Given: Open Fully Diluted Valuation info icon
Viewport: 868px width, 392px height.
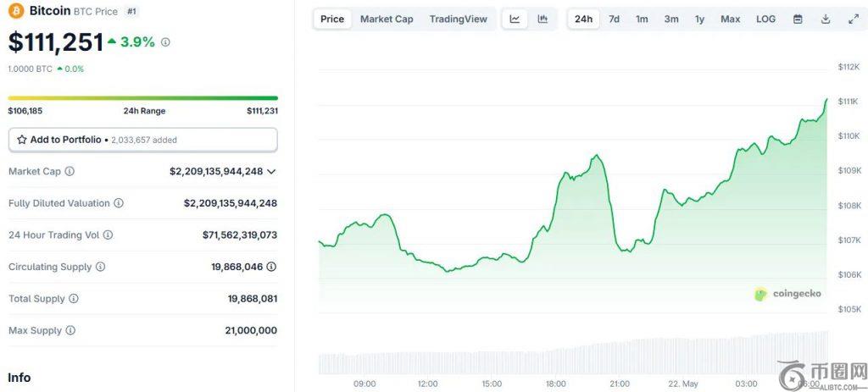Looking at the screenshot, I should [x=119, y=203].
